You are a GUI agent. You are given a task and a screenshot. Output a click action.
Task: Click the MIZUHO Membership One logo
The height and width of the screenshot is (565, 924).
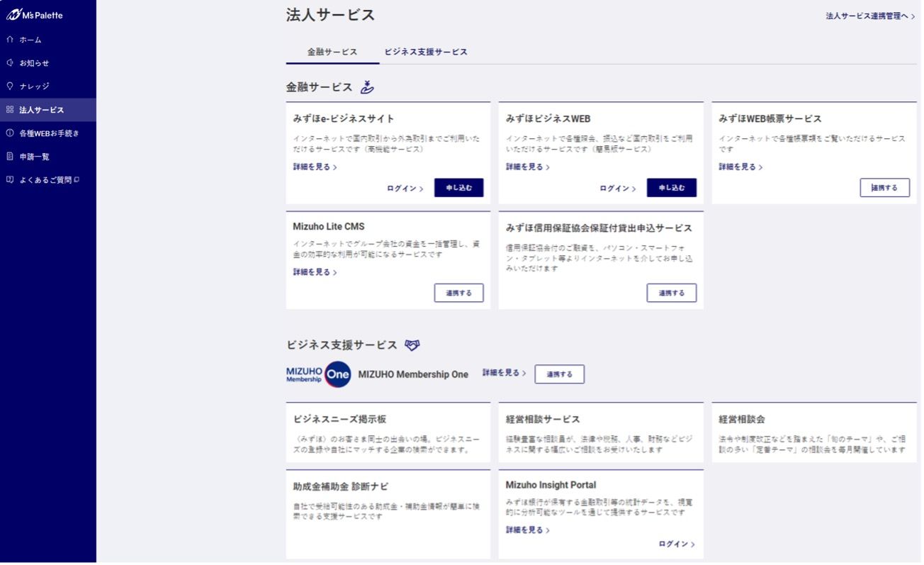[x=319, y=374]
